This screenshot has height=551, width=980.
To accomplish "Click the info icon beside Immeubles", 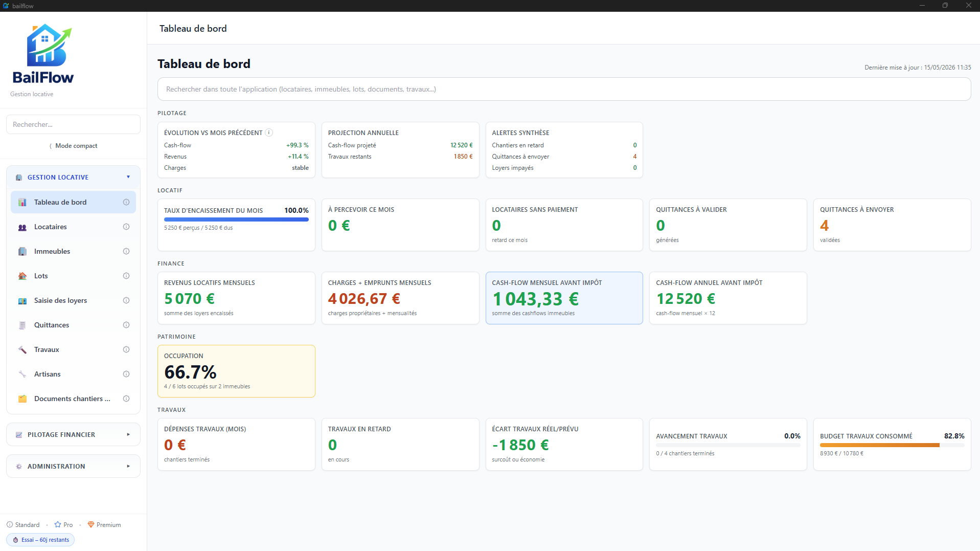I will click(x=126, y=251).
